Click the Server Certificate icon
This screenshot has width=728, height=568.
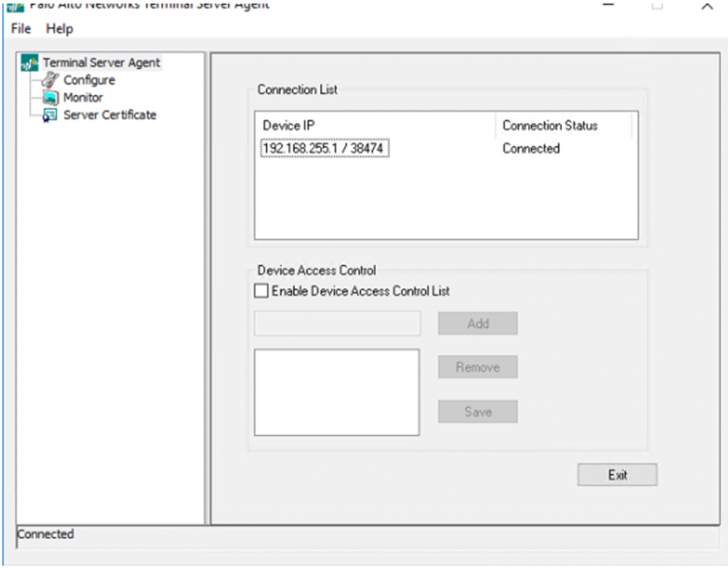tap(50, 116)
